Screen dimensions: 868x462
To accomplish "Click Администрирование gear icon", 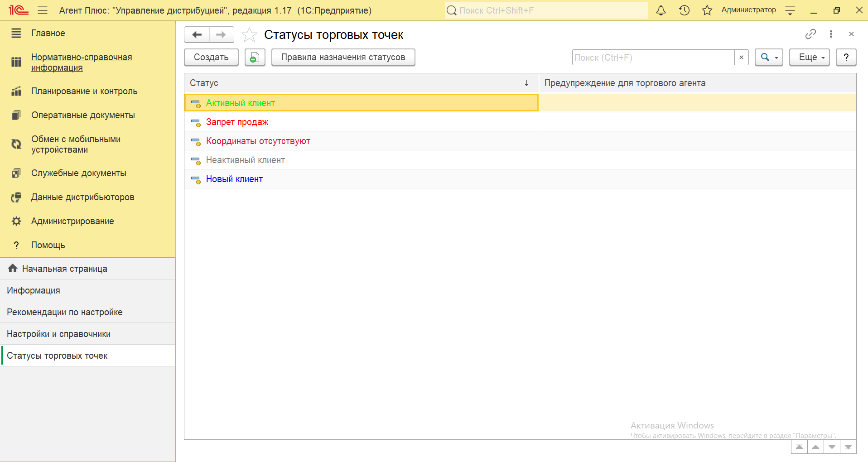I will (16, 221).
